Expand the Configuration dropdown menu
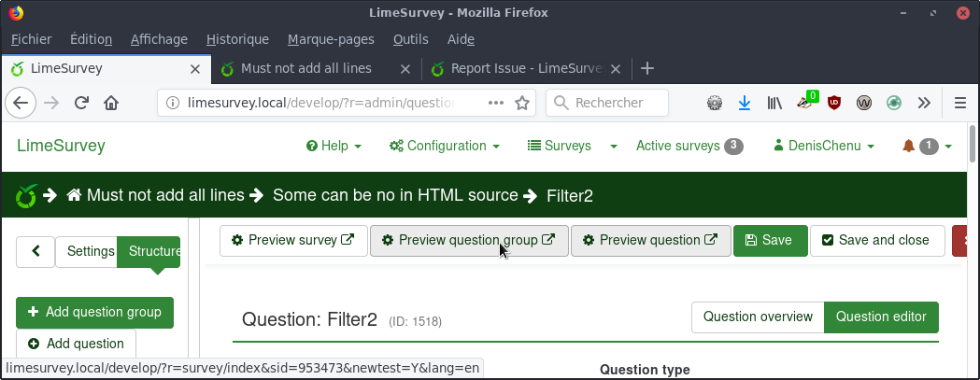Screen dimensions: 980x380 (445, 146)
